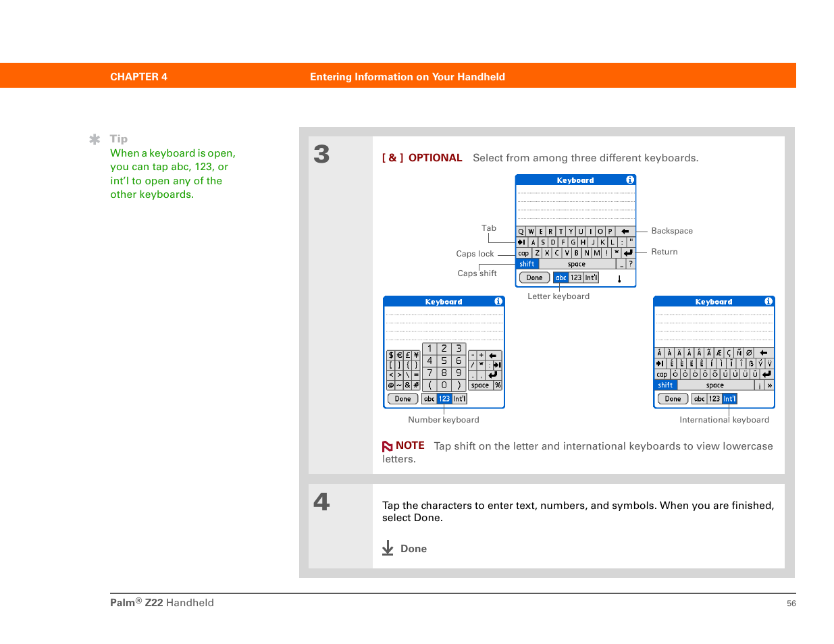Tap the Tab key on the letter keyboard
The width and height of the screenshot is (834, 644).
(x=522, y=242)
